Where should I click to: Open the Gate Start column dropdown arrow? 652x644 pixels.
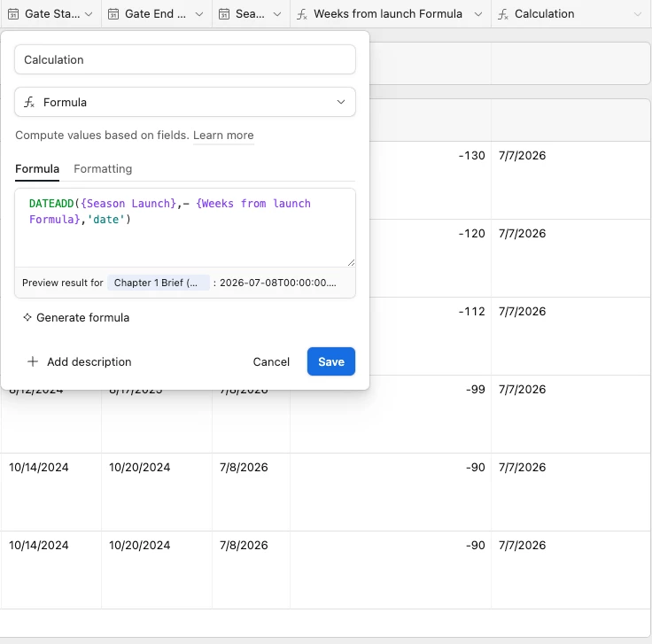[x=89, y=14]
